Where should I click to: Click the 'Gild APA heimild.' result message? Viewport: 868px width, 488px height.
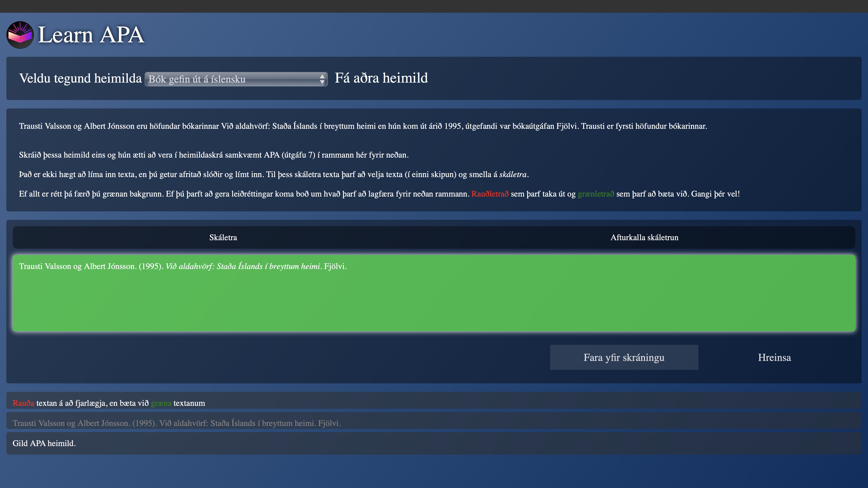44,443
